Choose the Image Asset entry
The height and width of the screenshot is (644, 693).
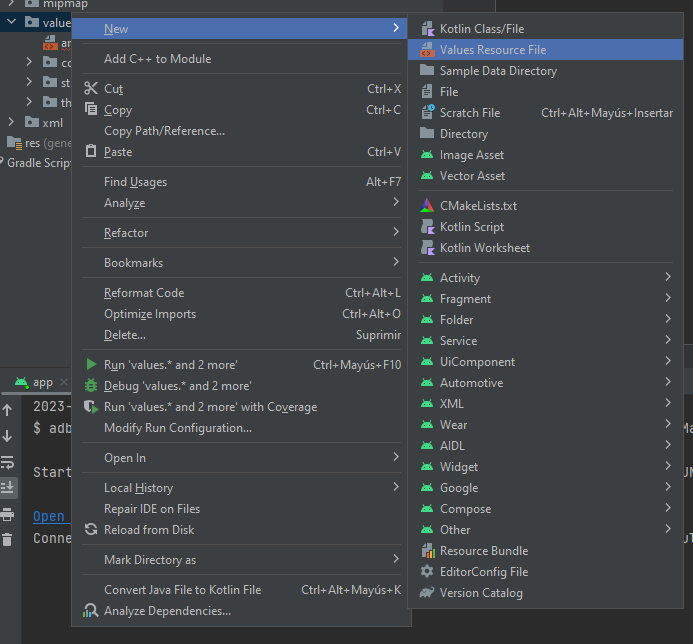[471, 155]
